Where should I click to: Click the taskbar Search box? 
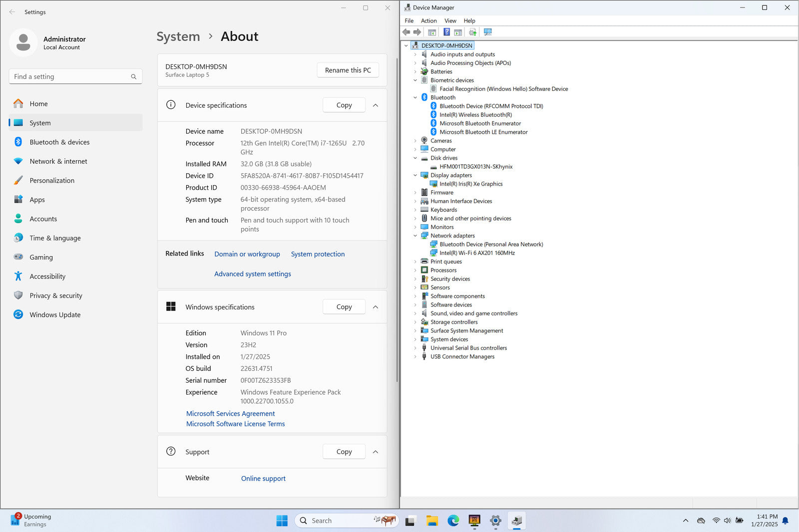coord(347,521)
